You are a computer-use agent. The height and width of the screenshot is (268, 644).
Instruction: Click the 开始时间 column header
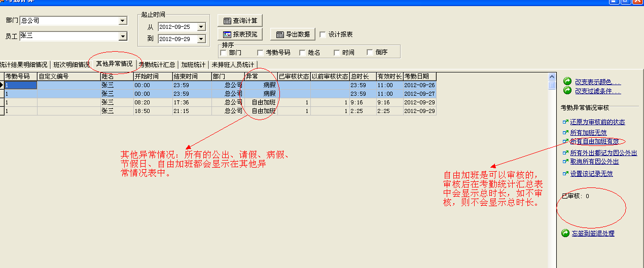[152, 76]
